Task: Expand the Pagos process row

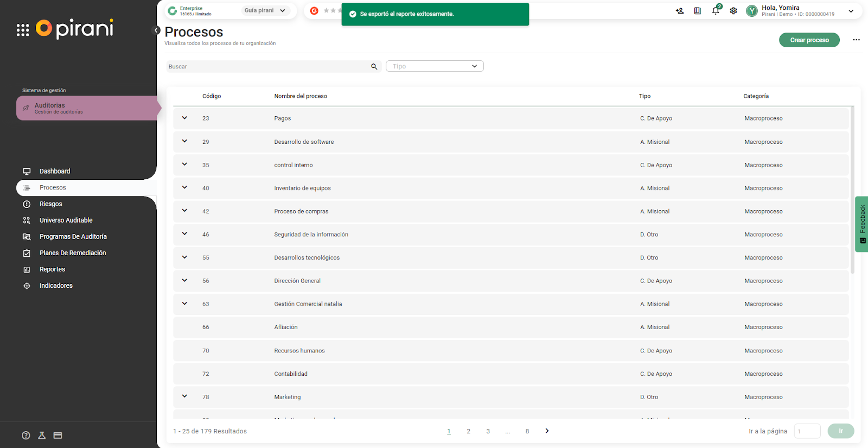Action: point(184,118)
